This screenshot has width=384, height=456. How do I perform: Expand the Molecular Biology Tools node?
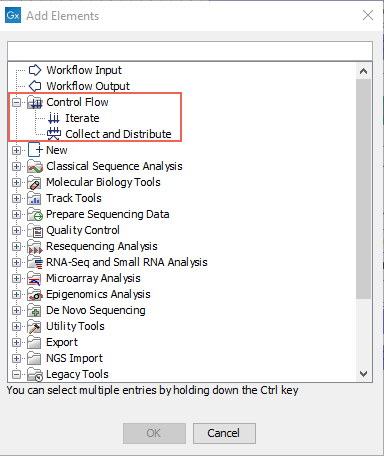click(x=16, y=182)
